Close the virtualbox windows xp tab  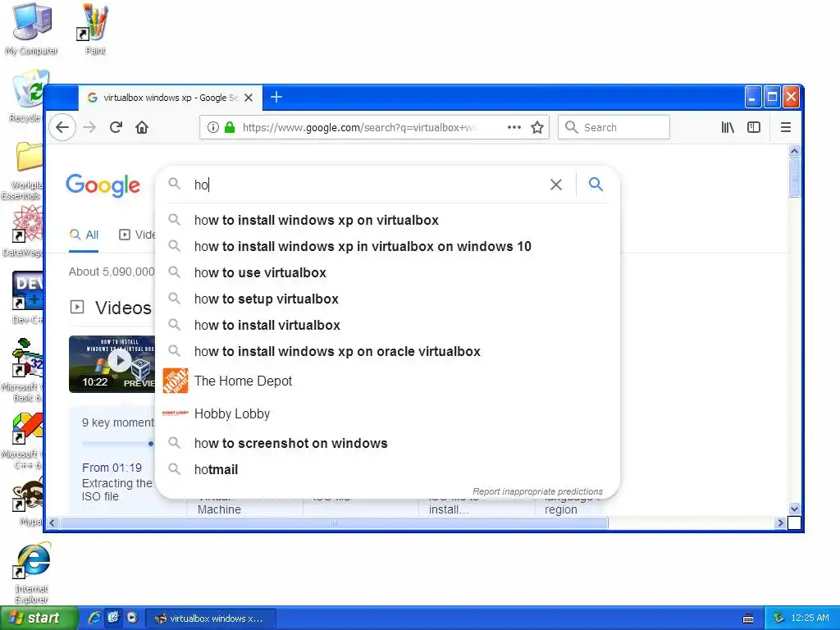tap(249, 98)
